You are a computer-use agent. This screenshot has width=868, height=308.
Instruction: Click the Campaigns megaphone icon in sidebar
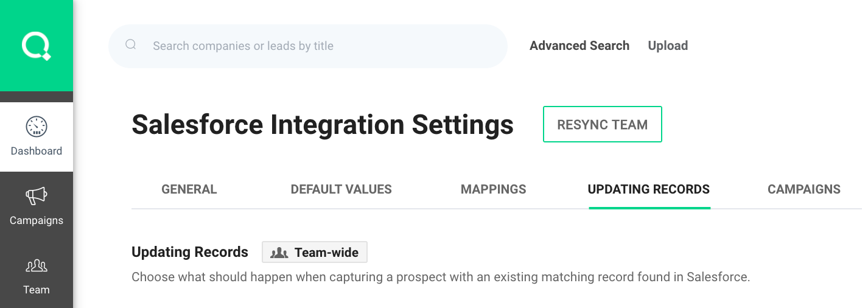[37, 196]
